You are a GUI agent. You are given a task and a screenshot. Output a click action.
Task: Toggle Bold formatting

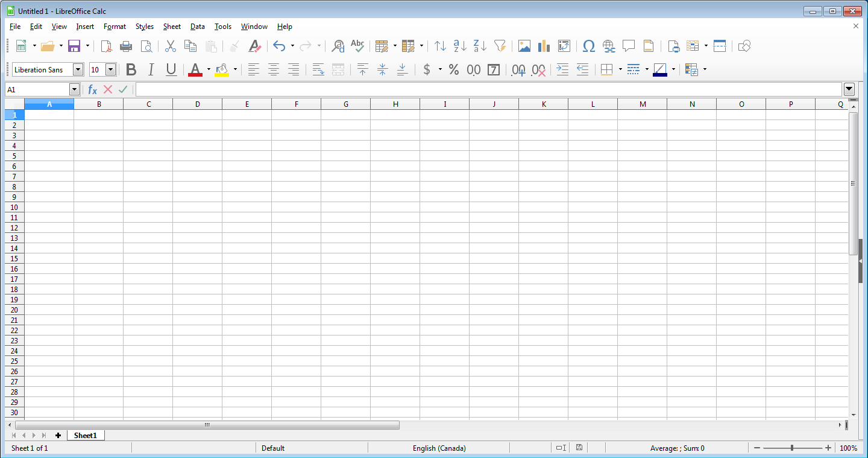click(x=131, y=69)
